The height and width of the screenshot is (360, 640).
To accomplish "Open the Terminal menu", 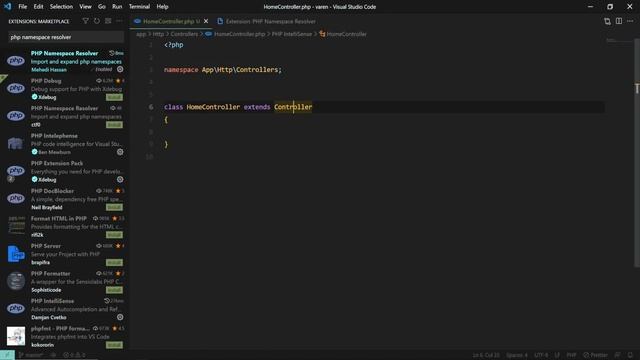I will [139, 7].
